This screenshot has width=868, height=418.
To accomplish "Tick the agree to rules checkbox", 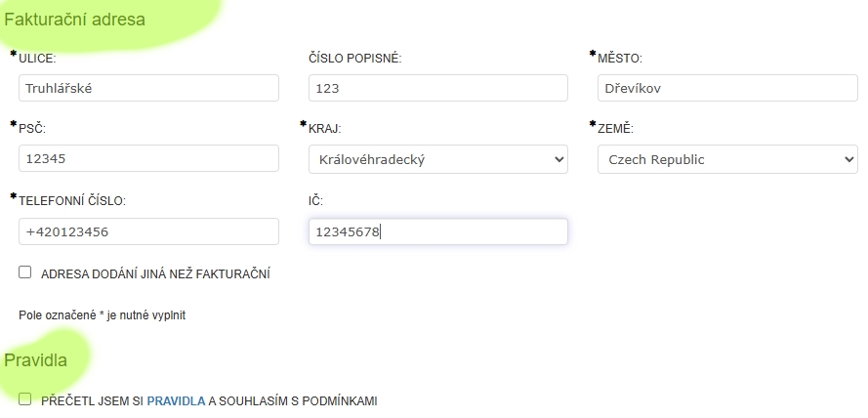I will point(25,399).
